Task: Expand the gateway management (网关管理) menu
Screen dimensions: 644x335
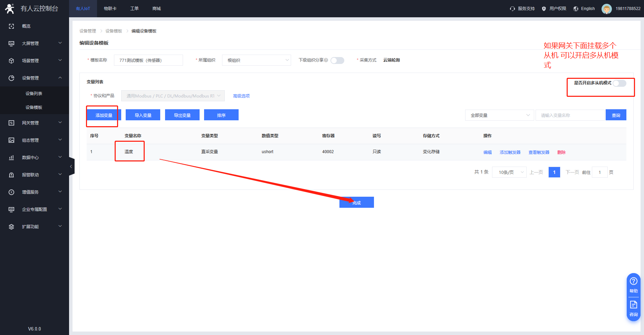Action: 35,123
